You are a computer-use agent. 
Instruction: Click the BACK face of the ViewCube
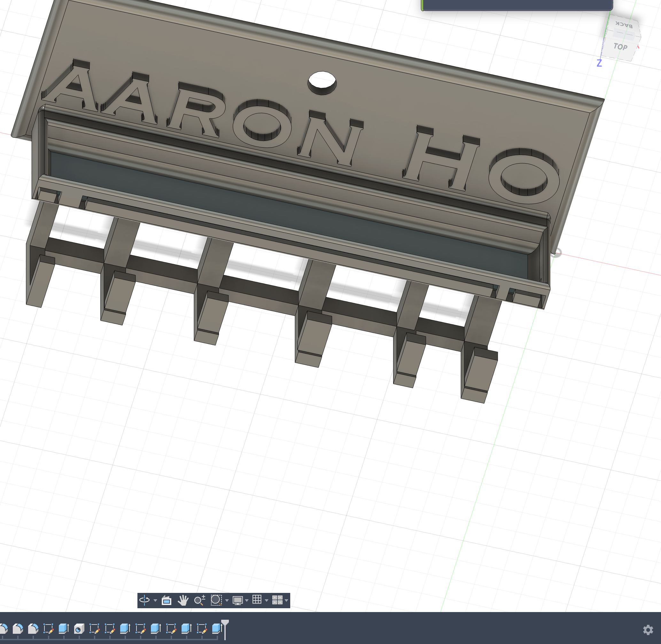tap(624, 24)
